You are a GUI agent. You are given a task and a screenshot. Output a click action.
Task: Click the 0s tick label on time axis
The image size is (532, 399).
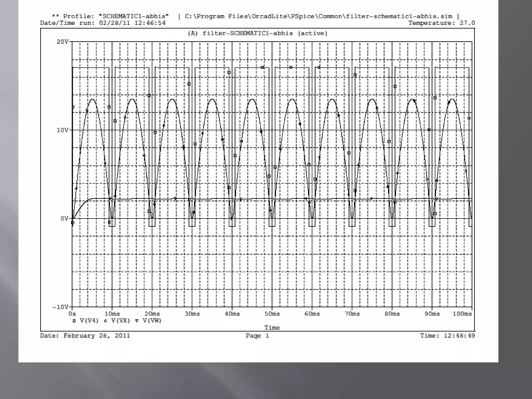[x=72, y=314]
